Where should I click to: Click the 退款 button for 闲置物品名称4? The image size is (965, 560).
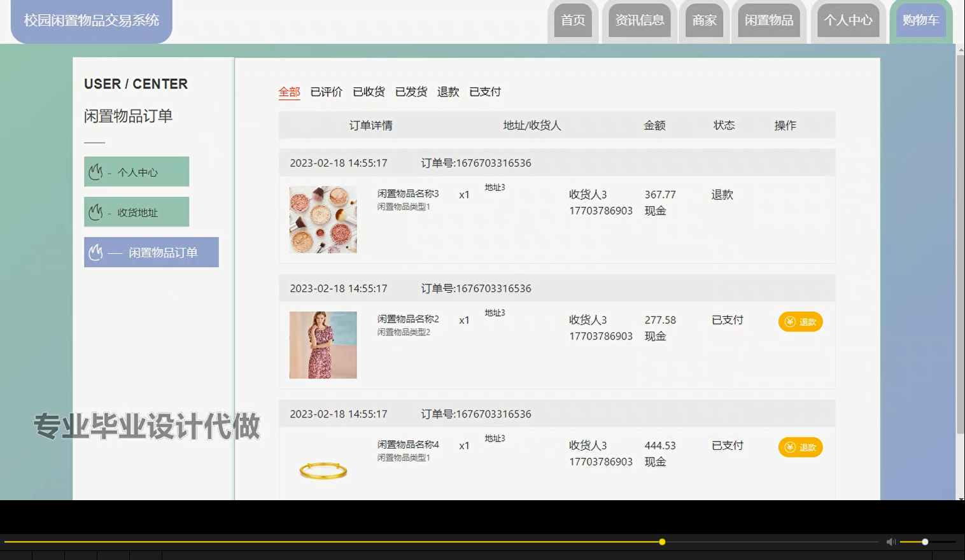click(x=801, y=447)
